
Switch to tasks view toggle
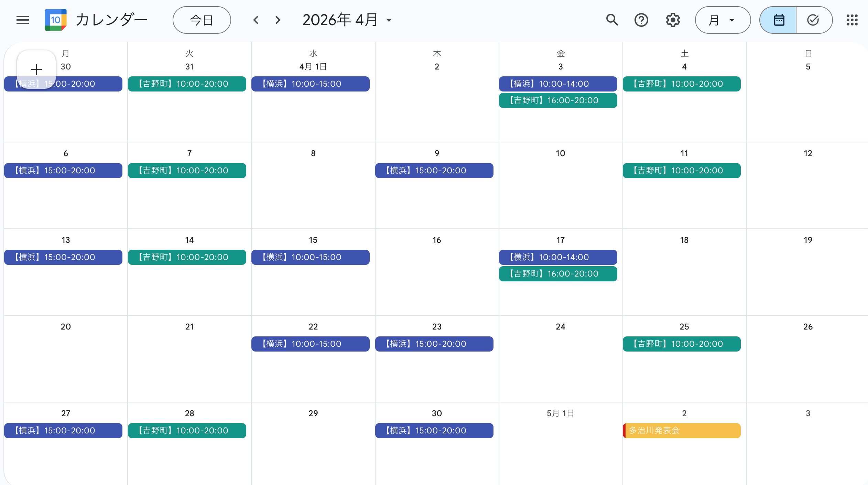[x=813, y=20]
